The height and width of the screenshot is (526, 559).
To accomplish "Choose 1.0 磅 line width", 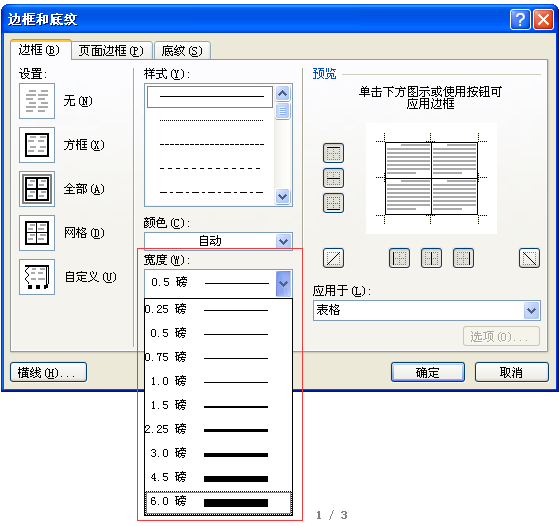I will pos(218,381).
